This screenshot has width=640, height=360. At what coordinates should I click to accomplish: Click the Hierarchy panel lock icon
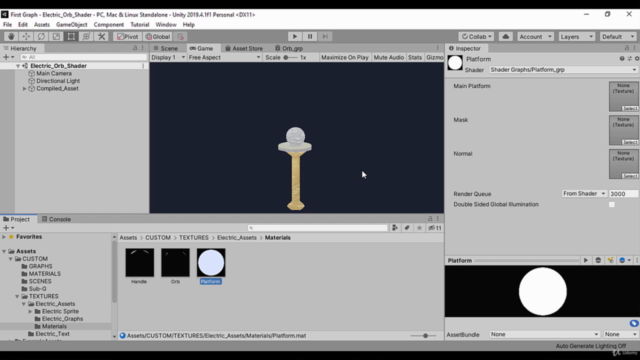tap(135, 48)
